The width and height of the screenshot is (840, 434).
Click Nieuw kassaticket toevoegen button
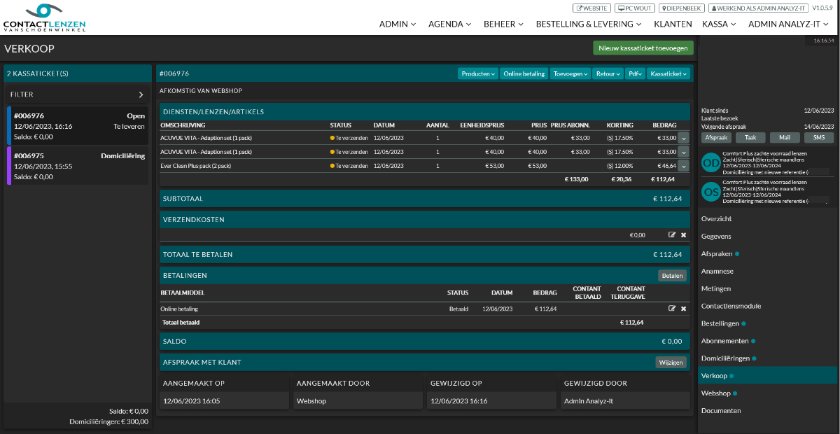pos(642,48)
